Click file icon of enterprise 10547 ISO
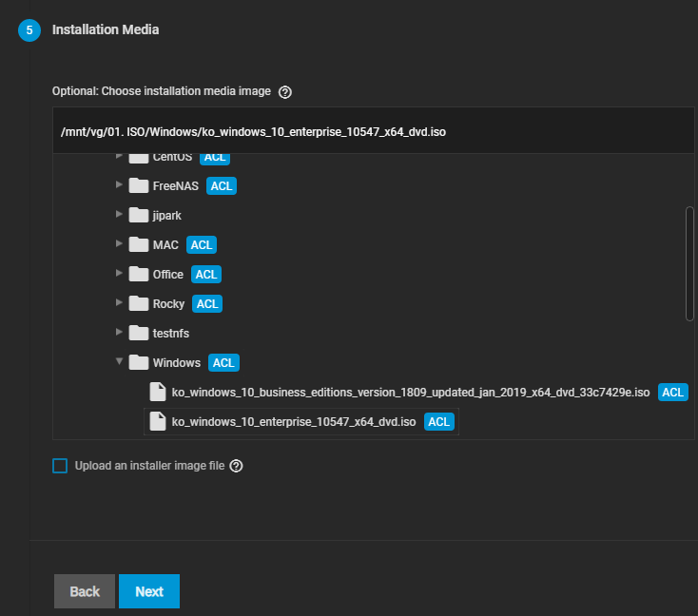Screen dimensions: 698x616 pos(158,421)
